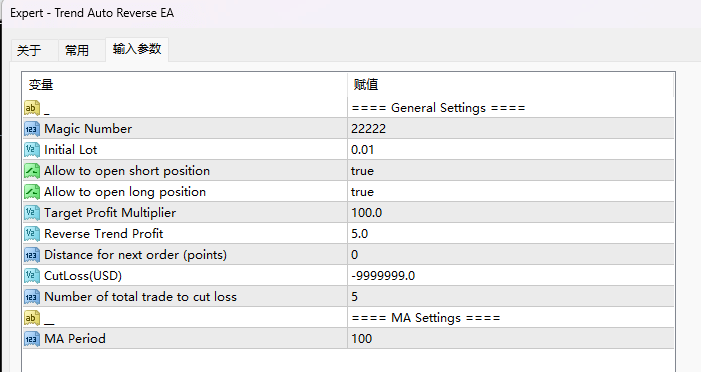This screenshot has width=701, height=372.
Task: Select the Target Profit Multiplier label
Action: (x=110, y=213)
